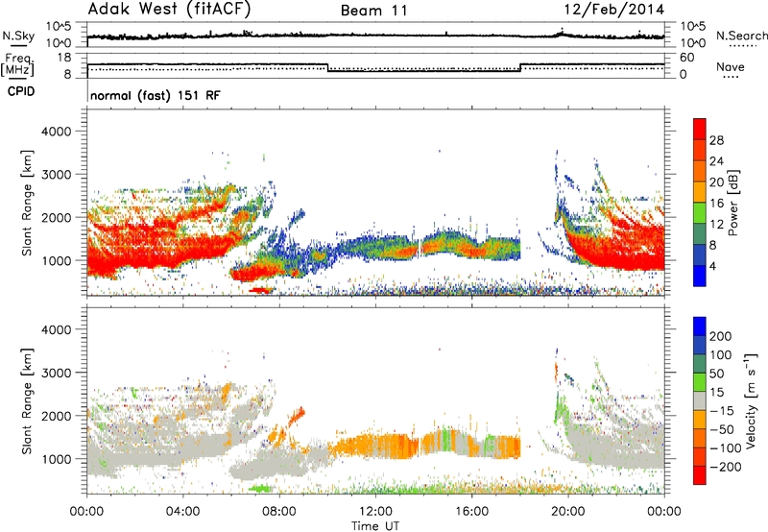
Task: Select 'normal (fast) 151 RF' text
Action: pos(156,95)
